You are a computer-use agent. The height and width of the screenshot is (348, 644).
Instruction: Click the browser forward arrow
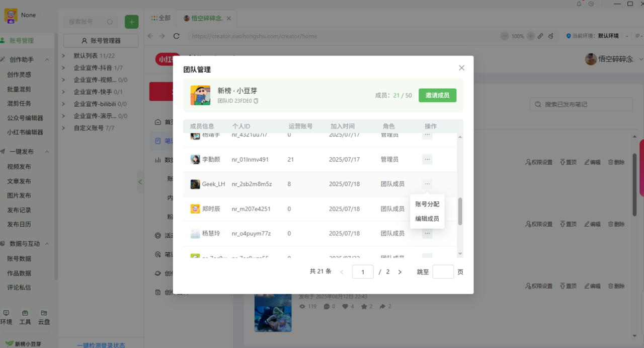click(x=162, y=36)
